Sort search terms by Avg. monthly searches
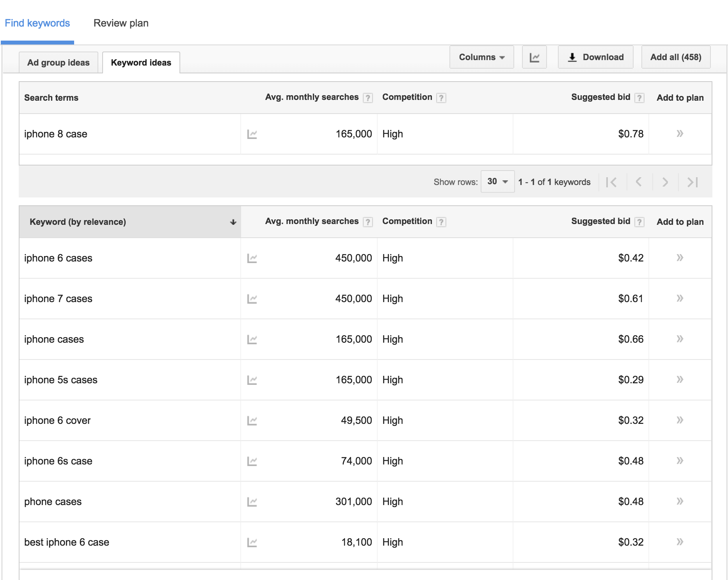The height and width of the screenshot is (580, 728). [312, 97]
